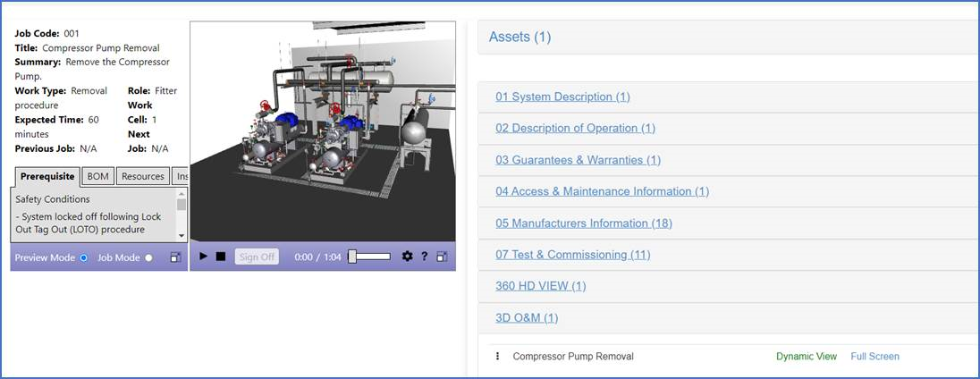Expand 360 HD VIEW (1)

point(728,287)
